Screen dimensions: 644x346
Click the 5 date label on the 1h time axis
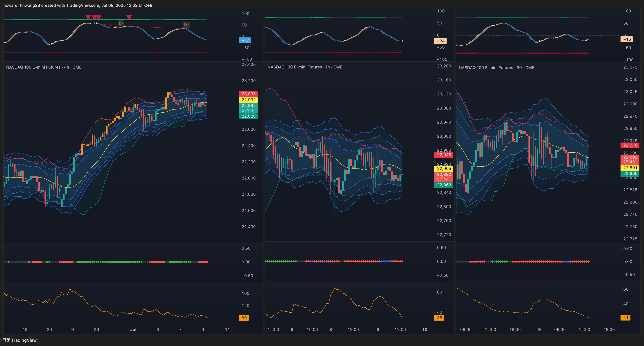[x=292, y=330]
